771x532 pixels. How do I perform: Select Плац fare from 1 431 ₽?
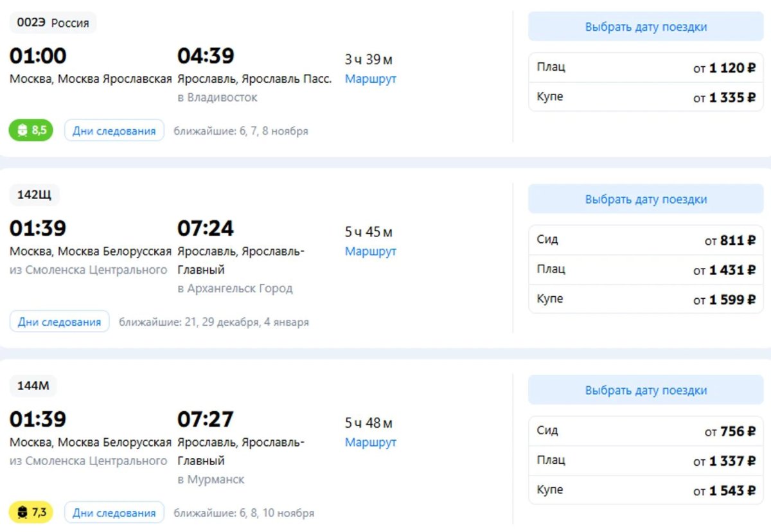(x=646, y=270)
